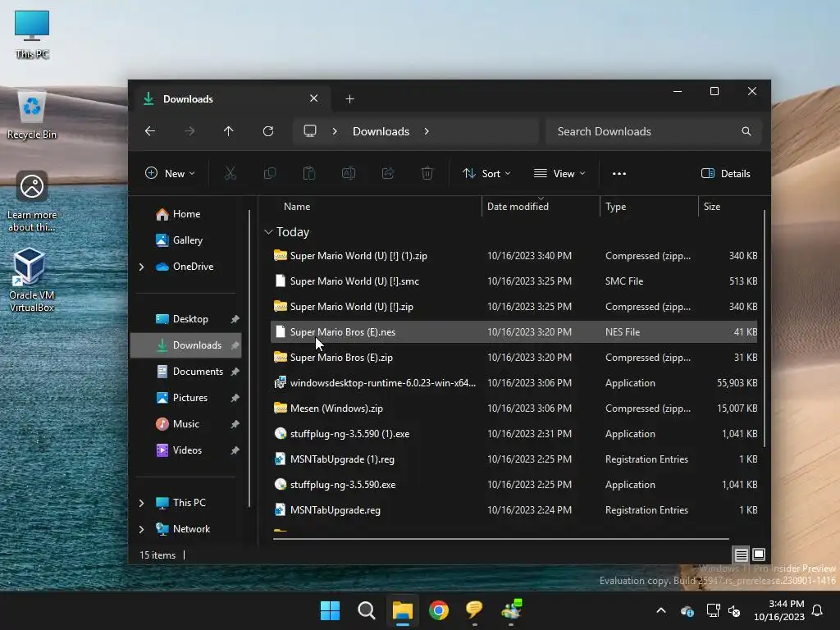Screen dimensions: 840x630
Task: Toggle pin next to Videos
Action: (x=235, y=450)
